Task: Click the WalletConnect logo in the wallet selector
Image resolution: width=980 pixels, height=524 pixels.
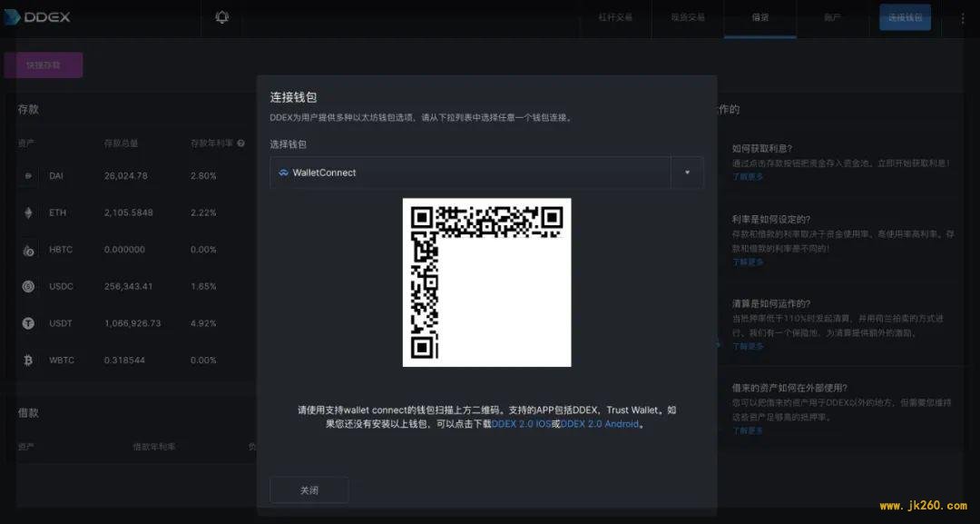Action: [283, 173]
